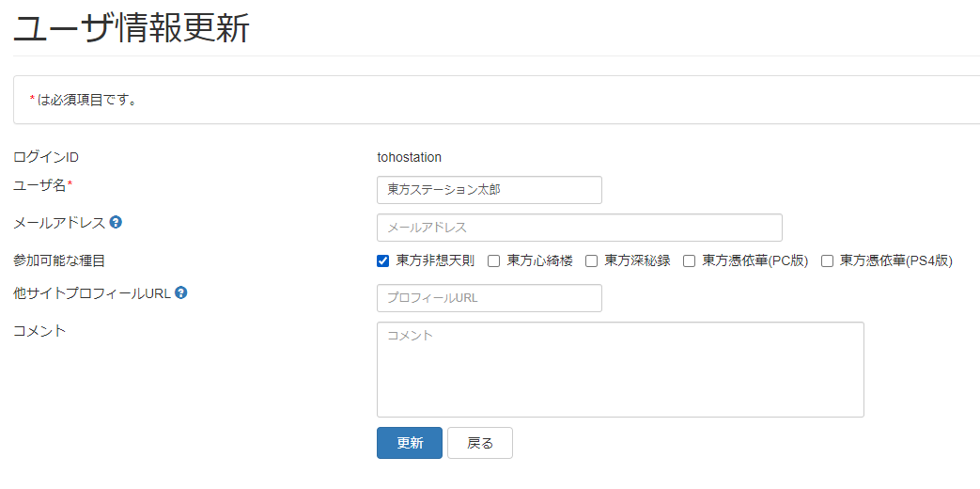Click into the メールアドレス input box

tap(579, 228)
